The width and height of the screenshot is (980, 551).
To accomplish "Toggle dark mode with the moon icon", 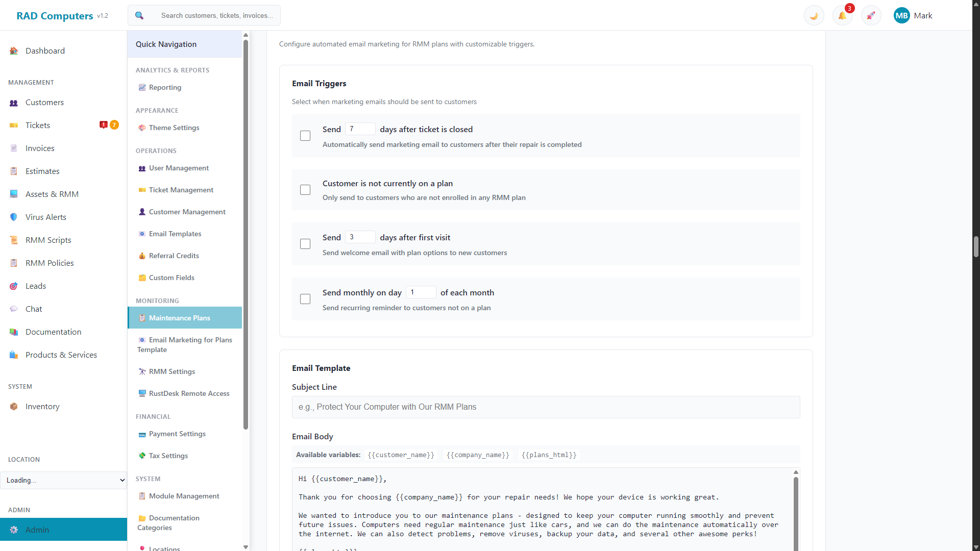I will [813, 15].
